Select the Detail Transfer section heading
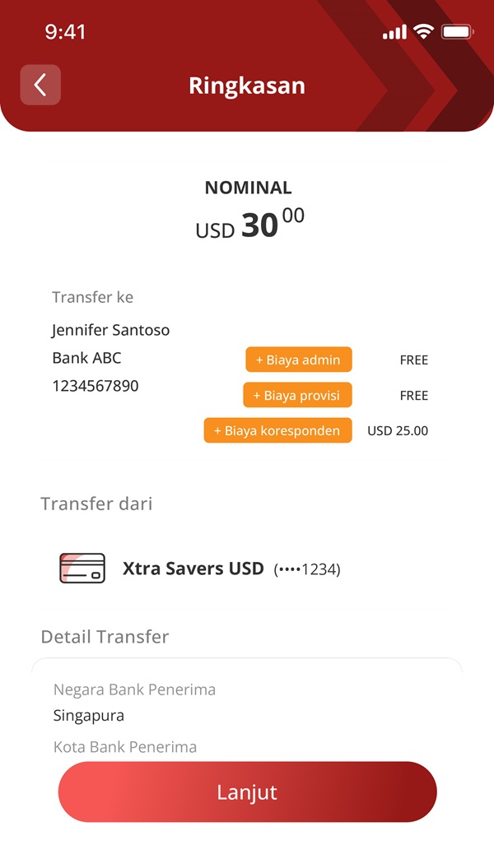Image resolution: width=494 pixels, height=868 pixels. pos(104,636)
